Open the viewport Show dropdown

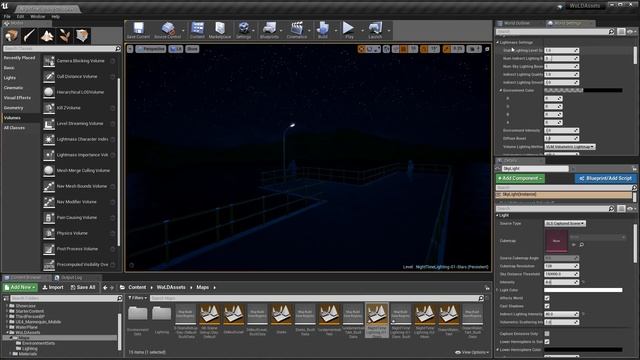tap(192, 49)
